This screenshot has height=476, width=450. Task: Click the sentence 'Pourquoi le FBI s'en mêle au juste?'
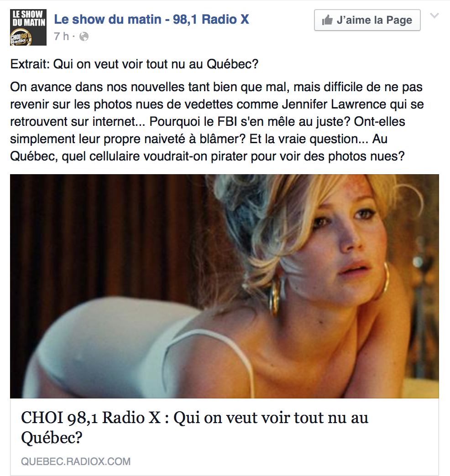click(250, 121)
